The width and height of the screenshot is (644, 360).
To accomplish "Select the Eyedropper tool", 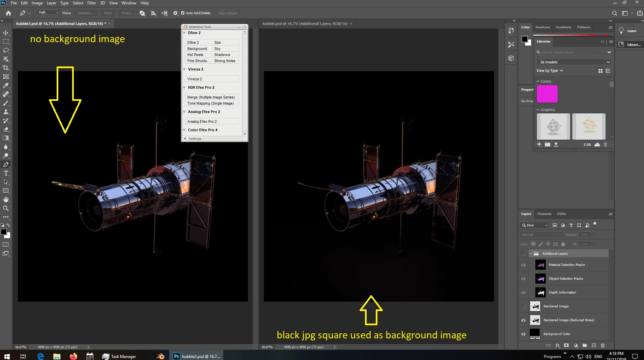I will click(6, 85).
